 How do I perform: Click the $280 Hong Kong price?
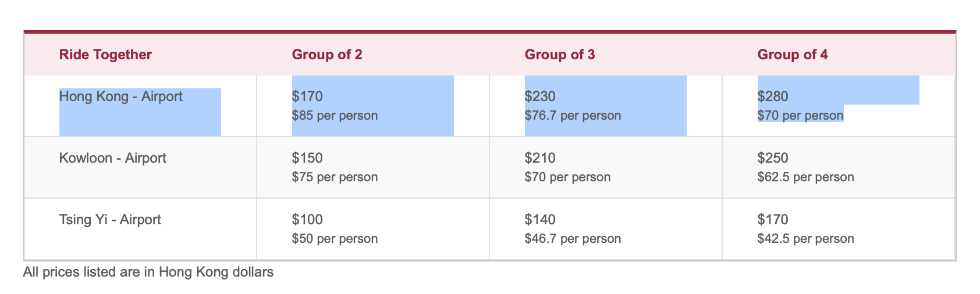(x=773, y=96)
